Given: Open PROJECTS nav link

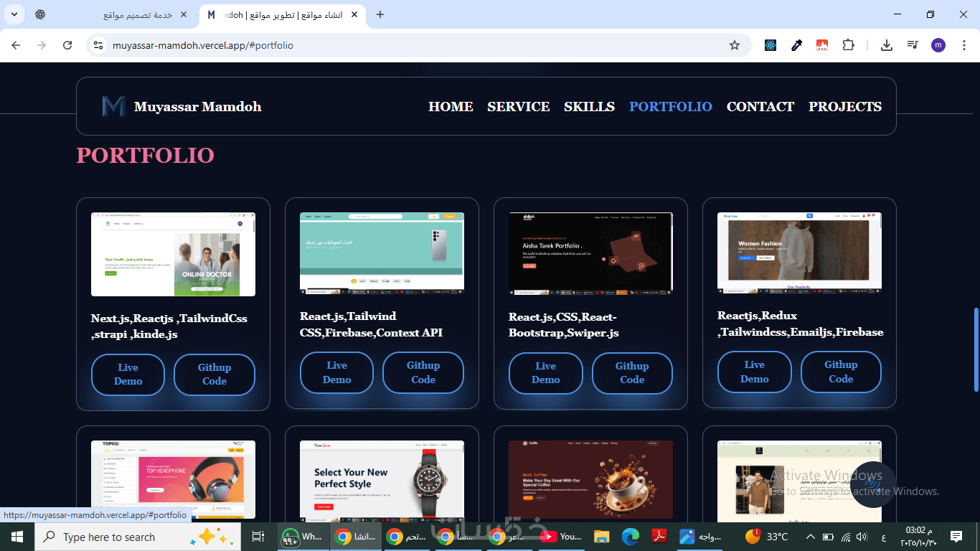Looking at the screenshot, I should pos(845,106).
